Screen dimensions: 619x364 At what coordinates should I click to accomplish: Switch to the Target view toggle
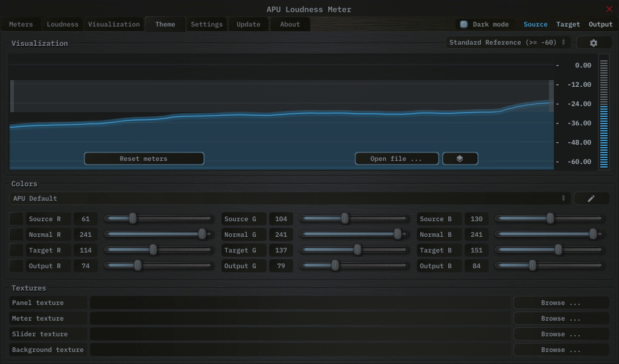pos(568,25)
